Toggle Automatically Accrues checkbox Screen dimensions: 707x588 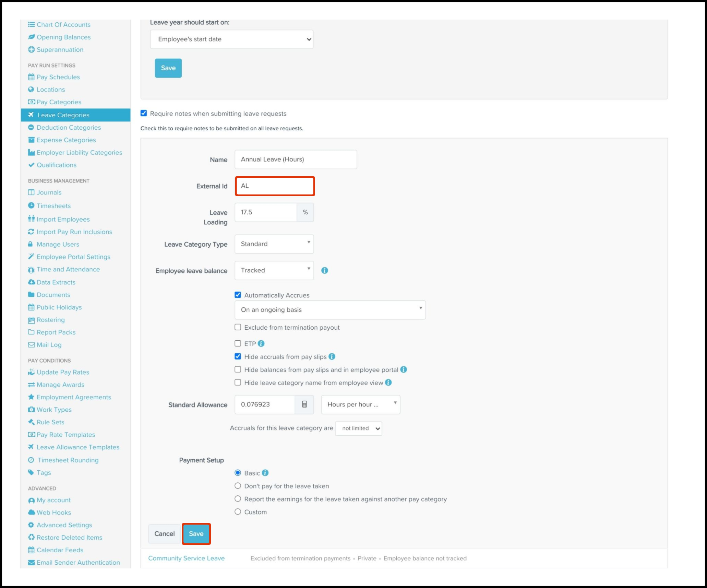coord(238,295)
